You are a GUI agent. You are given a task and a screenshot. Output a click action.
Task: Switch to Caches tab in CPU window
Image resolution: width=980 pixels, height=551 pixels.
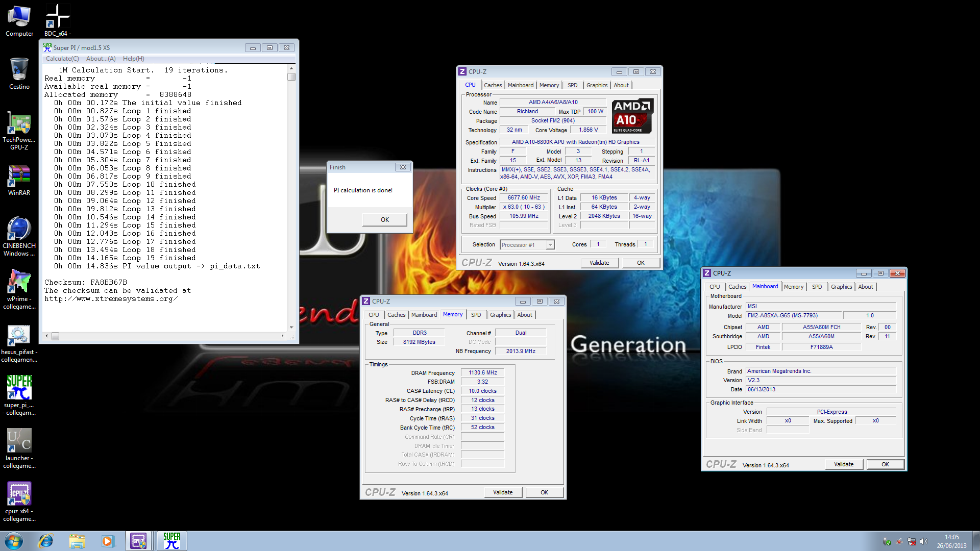coord(493,85)
